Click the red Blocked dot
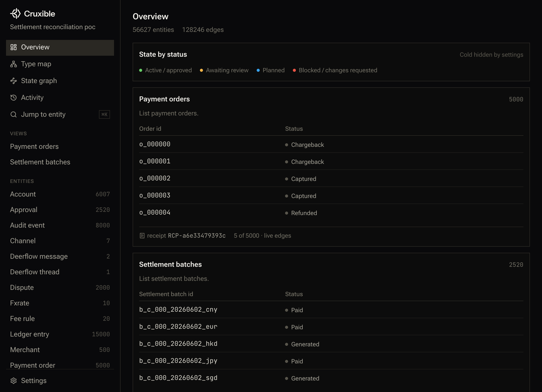 (x=294, y=70)
